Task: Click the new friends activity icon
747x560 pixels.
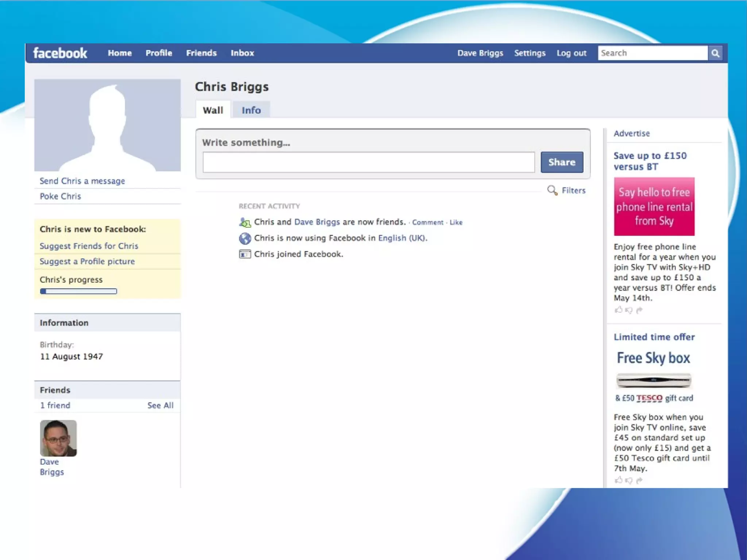Action: click(x=245, y=222)
